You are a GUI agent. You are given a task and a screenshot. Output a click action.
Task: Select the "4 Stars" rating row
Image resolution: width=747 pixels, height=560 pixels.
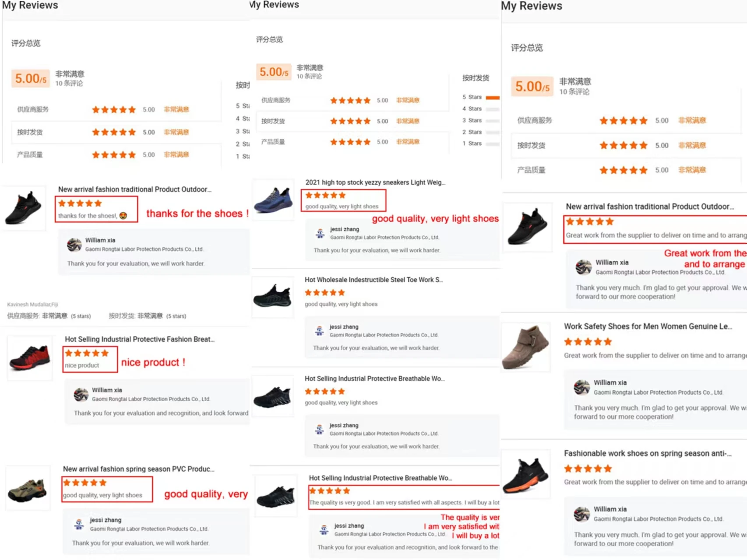pyautogui.click(x=472, y=108)
